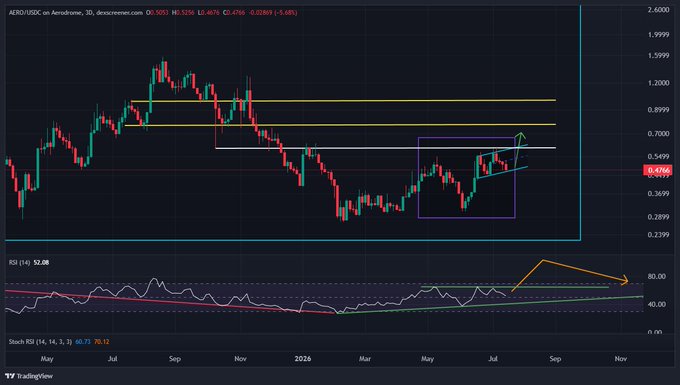
Task: Click the Stoch RSI value 60.73
Action: [83, 342]
